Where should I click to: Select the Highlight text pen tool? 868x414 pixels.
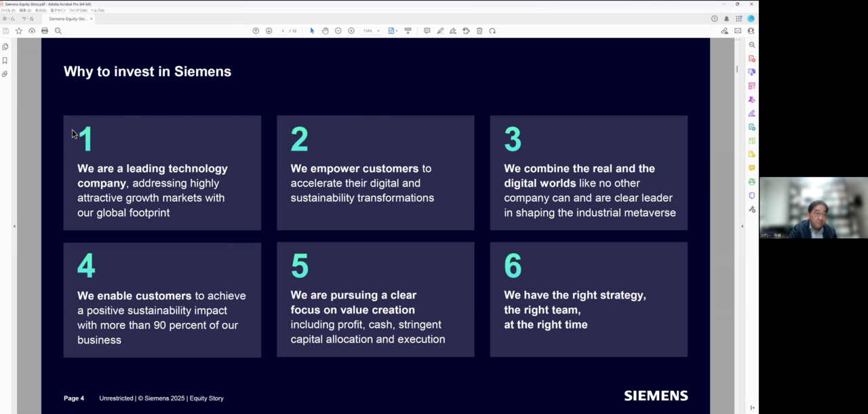coord(440,31)
